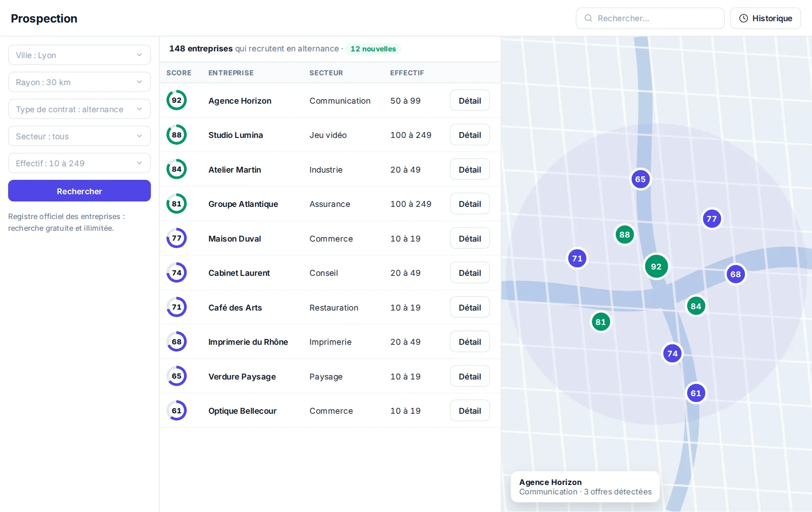Select map marker 68
The image size is (812, 512).
coord(736,274)
